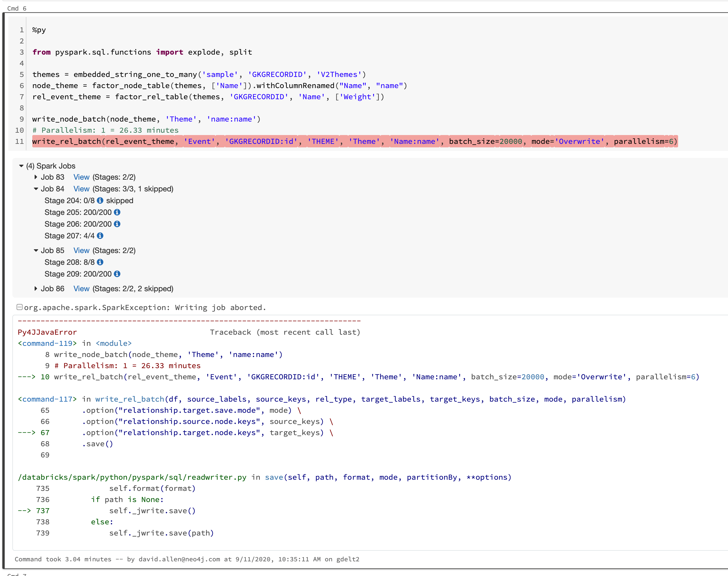728x576 pixels.
Task: Click the info icon next to Stage 207
Action: point(100,236)
